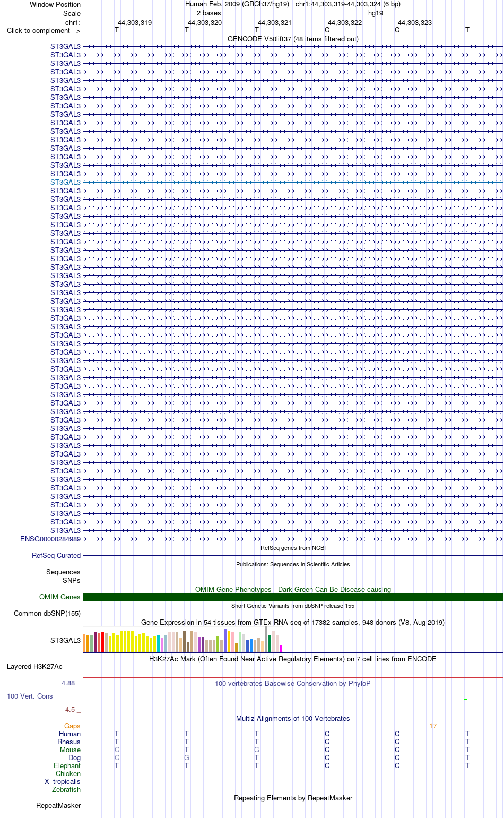Click 'Short Genetic Variants from dbSNP release 155'
The height and width of the screenshot is (818, 504).
click(293, 606)
